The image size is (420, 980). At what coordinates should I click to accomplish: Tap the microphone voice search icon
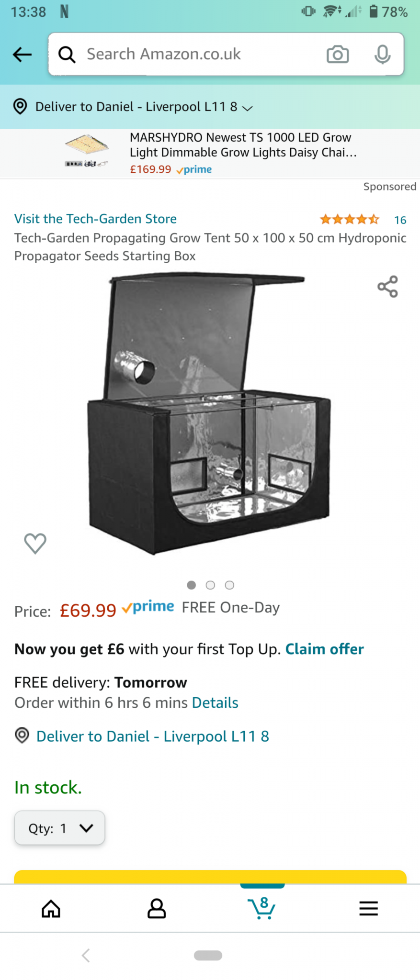382,55
